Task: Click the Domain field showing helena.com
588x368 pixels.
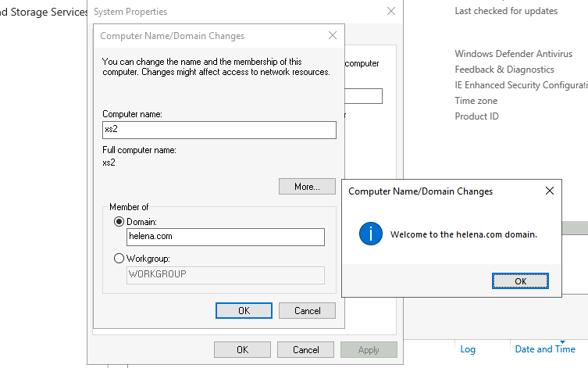Action: point(225,238)
